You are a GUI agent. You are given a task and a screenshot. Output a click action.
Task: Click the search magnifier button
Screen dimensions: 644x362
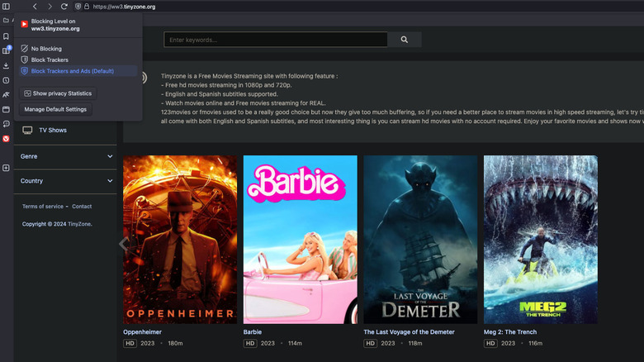click(404, 40)
